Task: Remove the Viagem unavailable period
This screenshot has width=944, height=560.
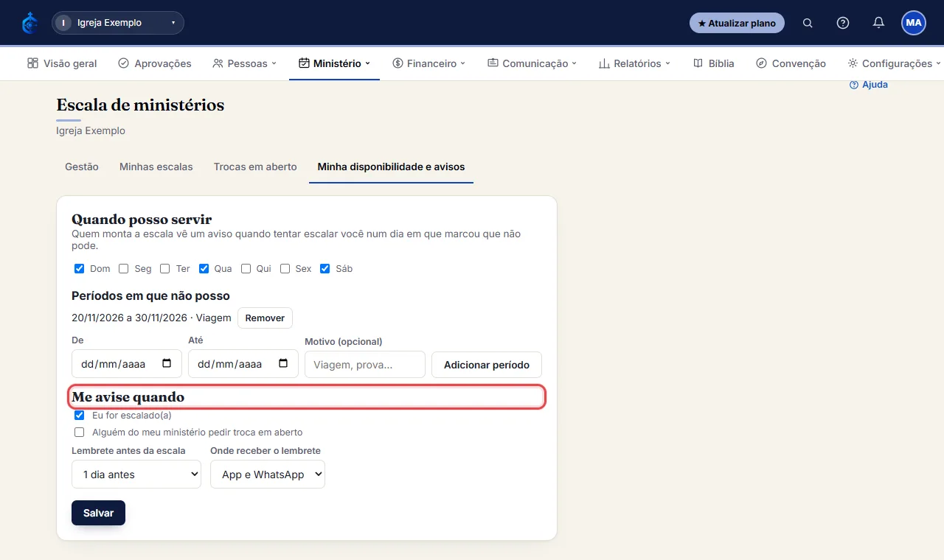Action: pos(265,318)
